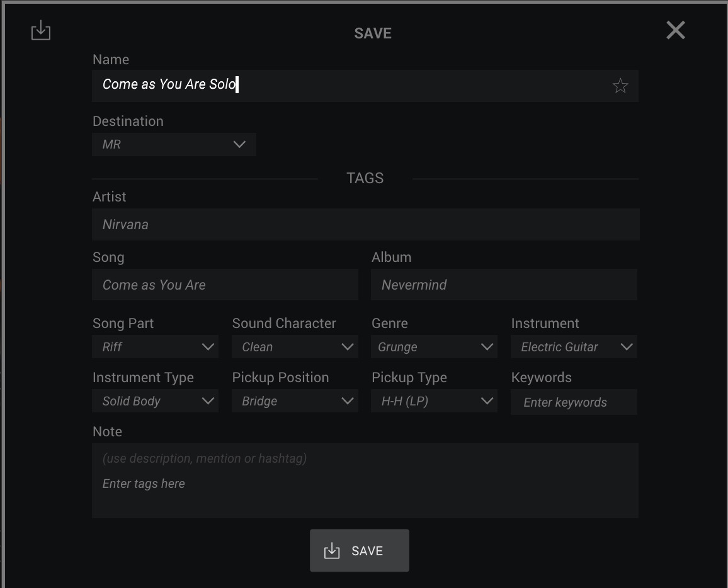
Task: Click inside the Note text area
Action: 365,480
